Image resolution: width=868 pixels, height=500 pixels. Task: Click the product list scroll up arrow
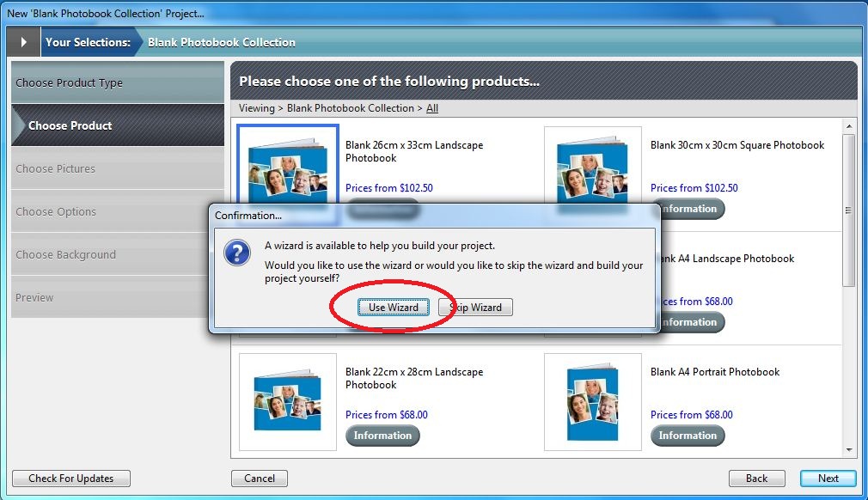849,126
